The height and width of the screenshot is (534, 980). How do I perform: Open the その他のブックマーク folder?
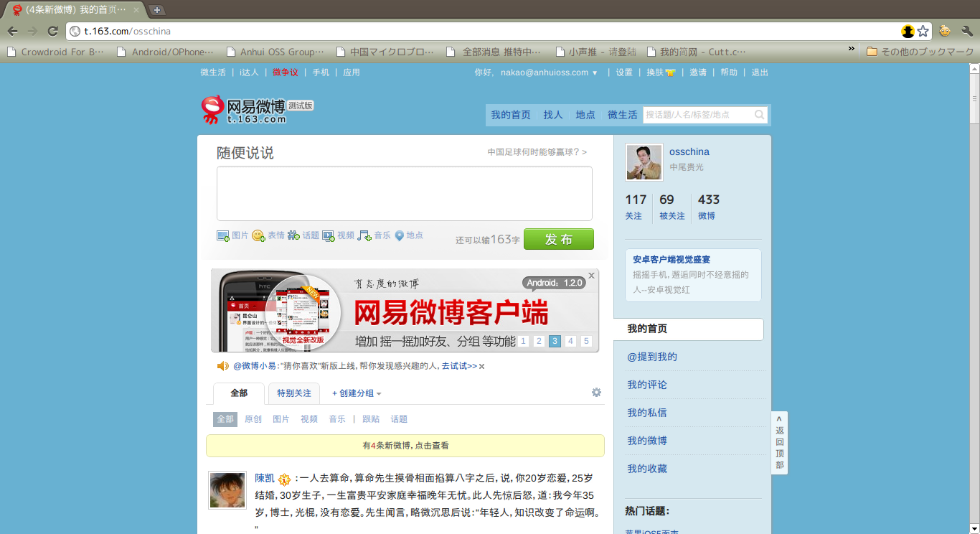pos(920,52)
